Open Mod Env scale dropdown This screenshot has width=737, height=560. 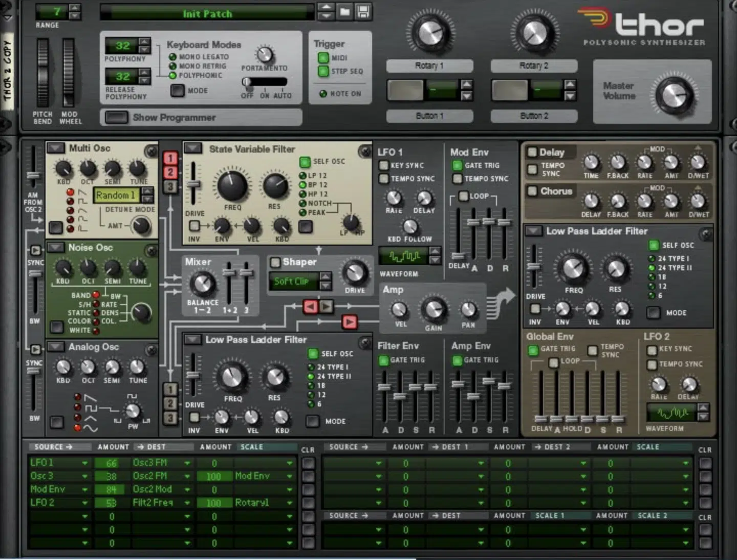tap(289, 476)
